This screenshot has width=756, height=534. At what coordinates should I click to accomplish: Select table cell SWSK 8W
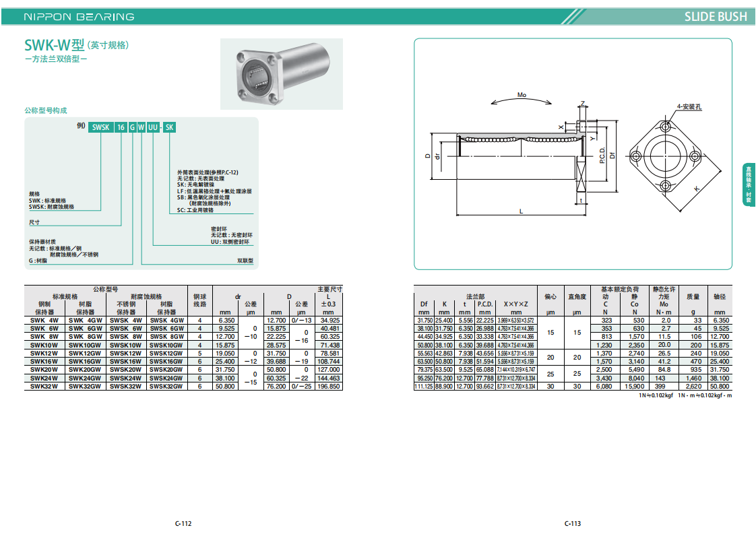pyautogui.click(x=126, y=337)
